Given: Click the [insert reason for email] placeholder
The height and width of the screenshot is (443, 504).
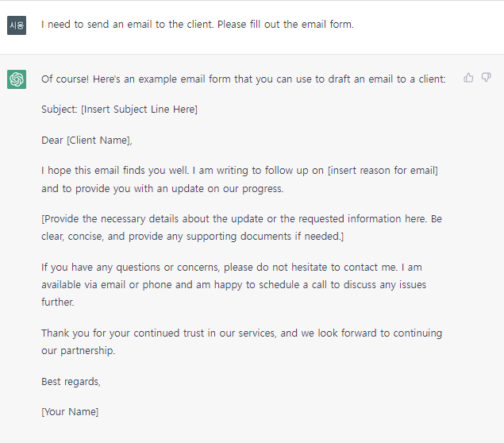Looking at the screenshot, I should pyautogui.click(x=383, y=171).
